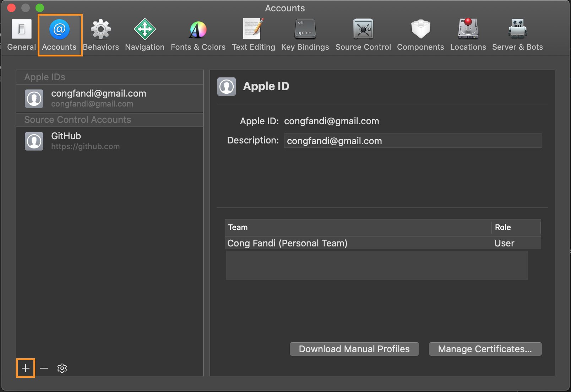The width and height of the screenshot is (571, 392).
Task: Click the Description text field
Action: click(x=413, y=141)
